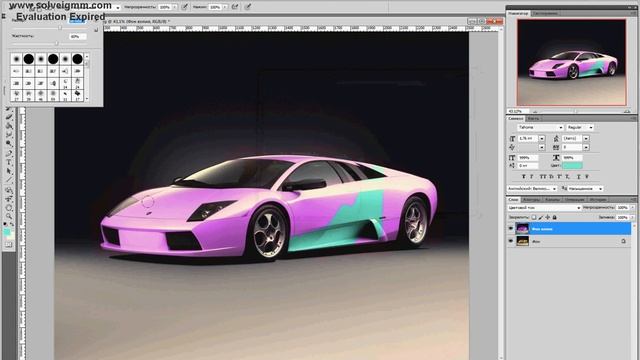Open the leading (Авто) dropdown arrow
Screen dimensions: 640x360
(x=586, y=139)
